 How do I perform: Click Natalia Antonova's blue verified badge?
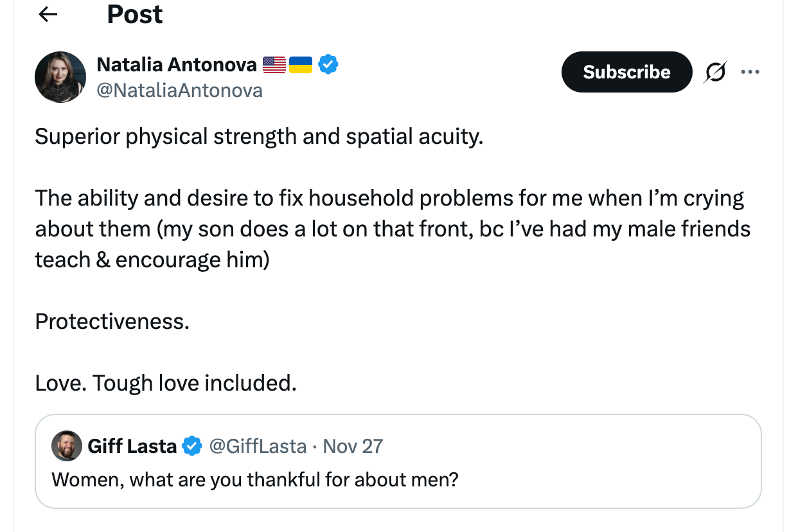pos(328,65)
